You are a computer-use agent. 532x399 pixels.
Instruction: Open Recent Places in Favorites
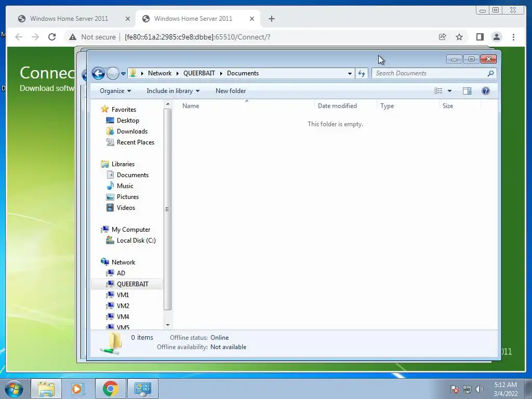(x=136, y=142)
